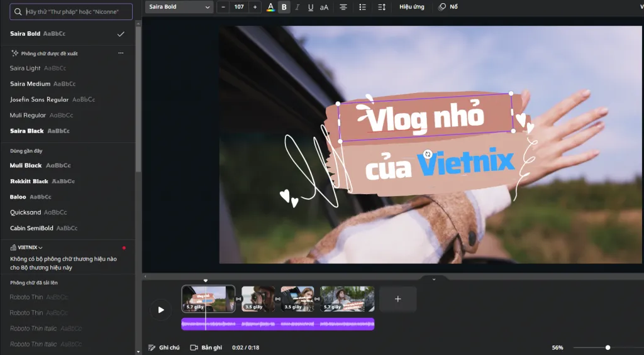Select Josefin Sans Regular font
Viewport: 644px width, 355px height.
click(68, 99)
